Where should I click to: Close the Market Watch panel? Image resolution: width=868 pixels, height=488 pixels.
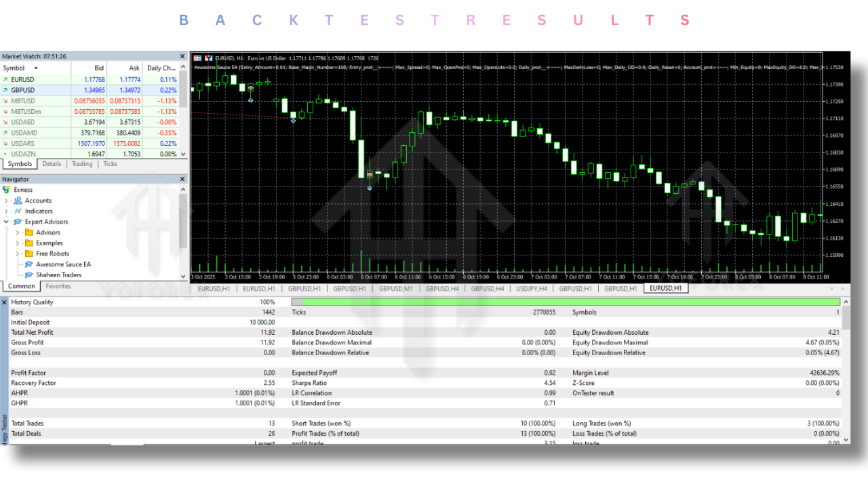(182, 56)
